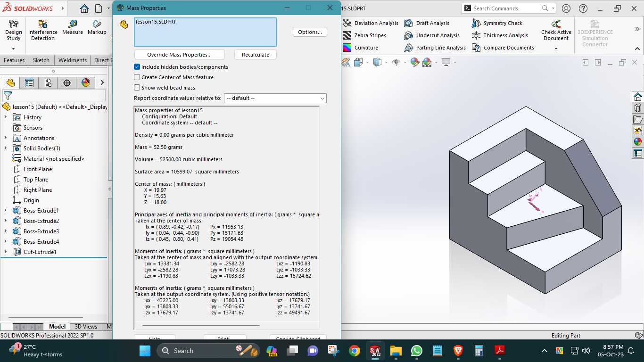Select the Model bottom tab
The height and width of the screenshot is (362, 644).
pos(58,327)
